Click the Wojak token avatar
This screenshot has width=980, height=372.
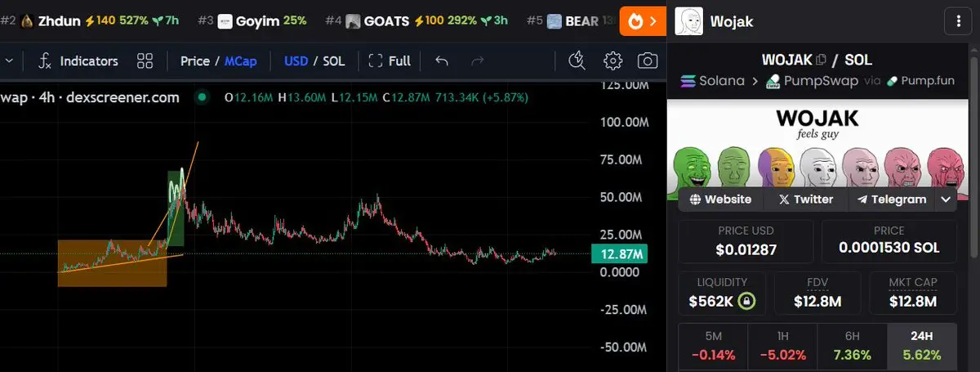pos(689,21)
